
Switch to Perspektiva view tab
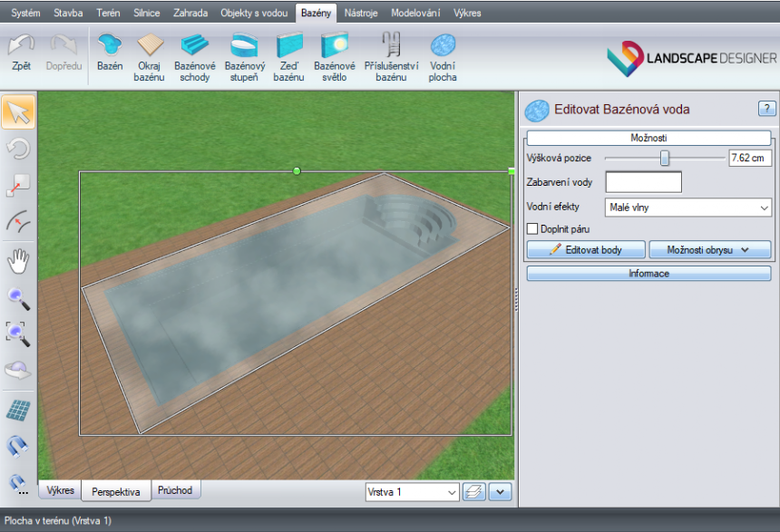tap(116, 492)
